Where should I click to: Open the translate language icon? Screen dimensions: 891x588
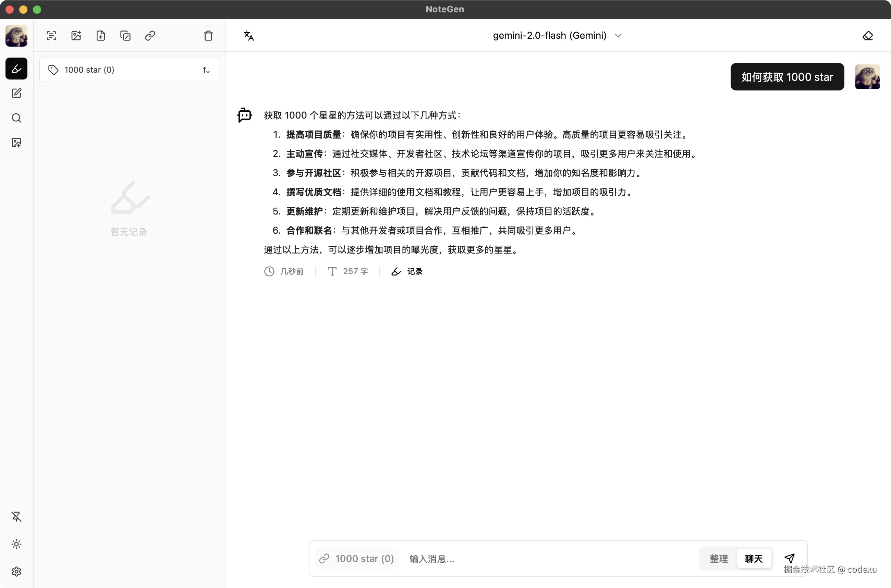tap(249, 36)
